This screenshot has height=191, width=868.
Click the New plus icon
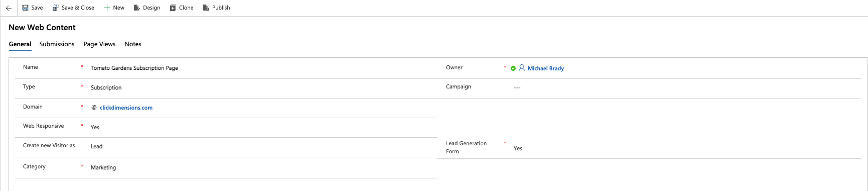point(107,8)
